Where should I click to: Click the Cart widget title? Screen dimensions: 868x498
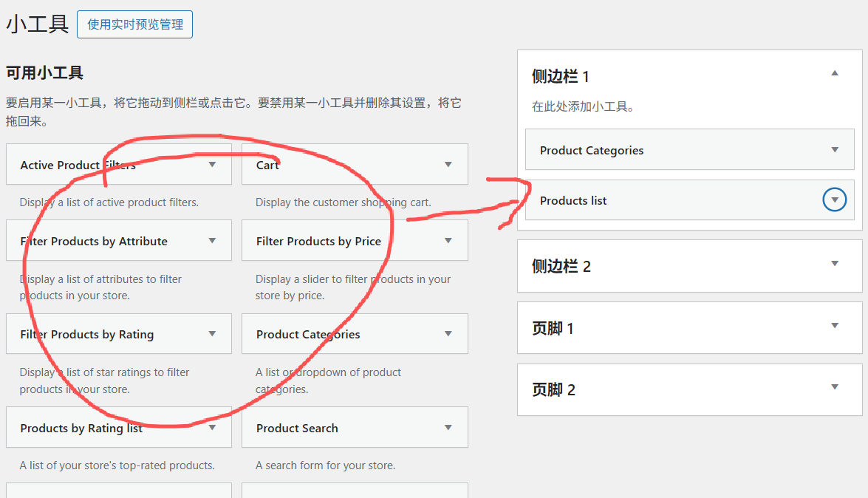click(x=267, y=166)
